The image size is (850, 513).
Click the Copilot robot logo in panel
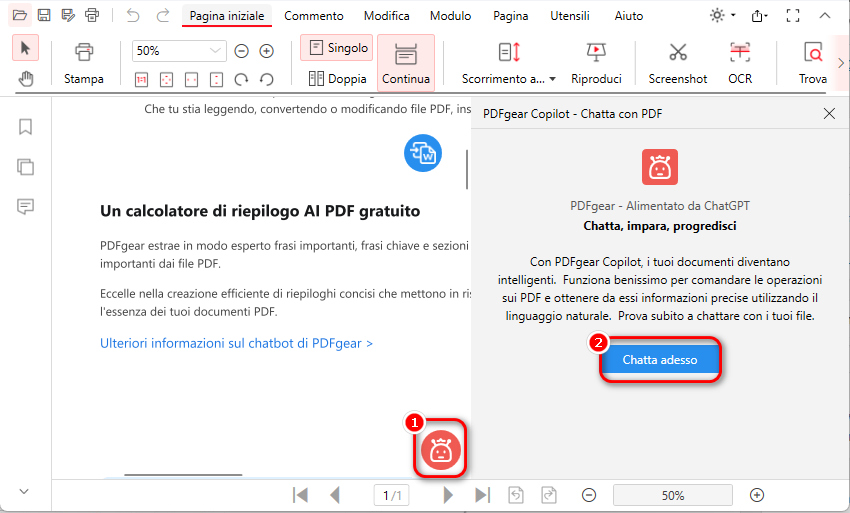coord(660,167)
